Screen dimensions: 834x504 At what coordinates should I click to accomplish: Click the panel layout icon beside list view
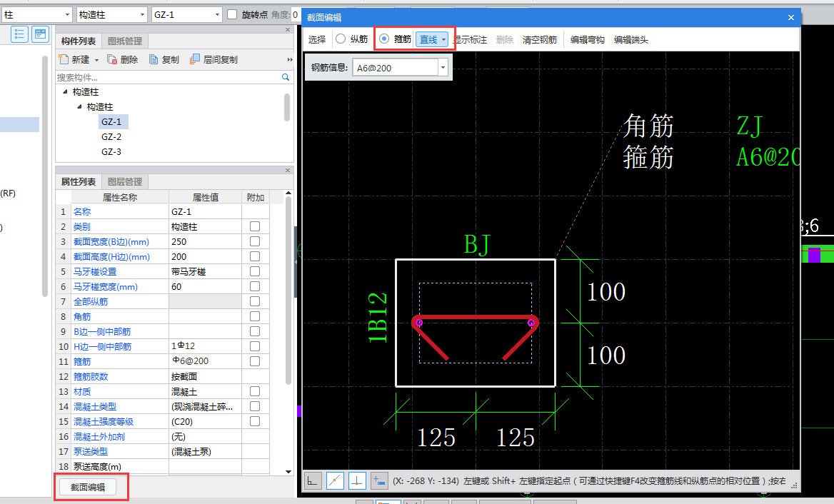point(41,34)
